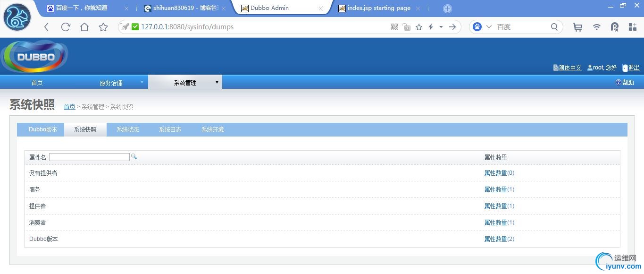Click the extensions grid icon in toolbar

[x=633, y=27]
